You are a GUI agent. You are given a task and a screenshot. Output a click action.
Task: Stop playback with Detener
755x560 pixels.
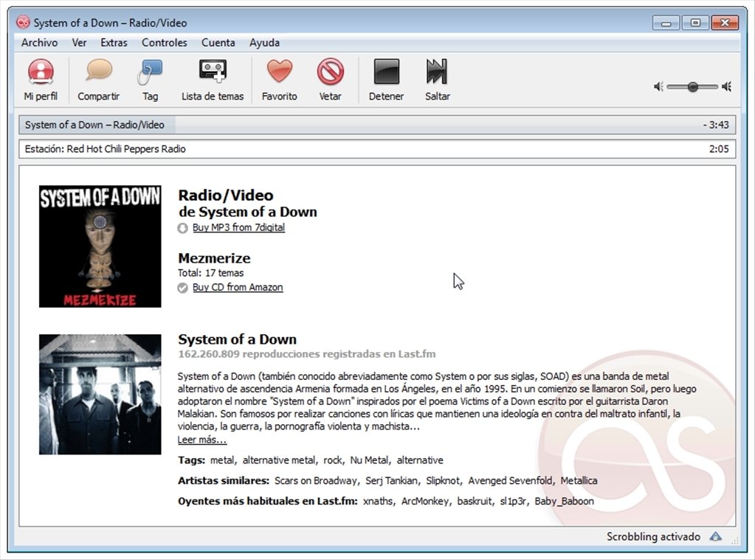coord(386,80)
